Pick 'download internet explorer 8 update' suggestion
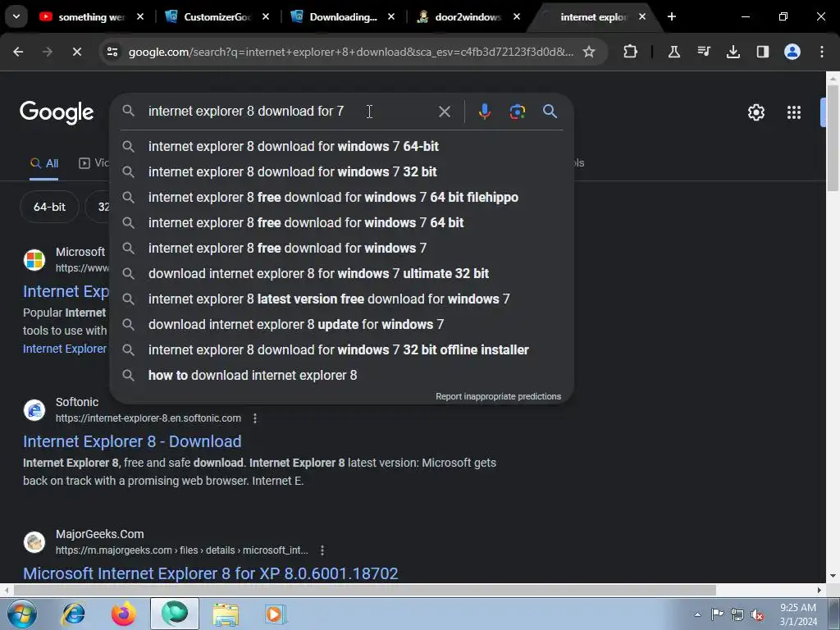The image size is (840, 630). (342, 324)
